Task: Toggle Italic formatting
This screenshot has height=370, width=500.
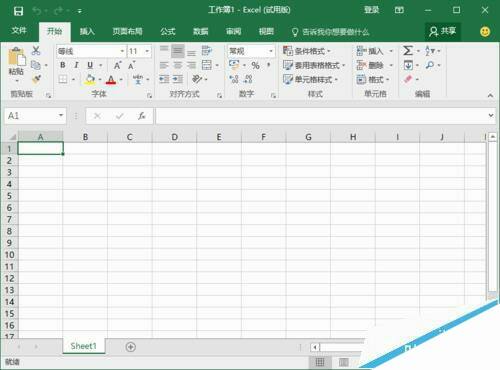Action: (x=76, y=65)
